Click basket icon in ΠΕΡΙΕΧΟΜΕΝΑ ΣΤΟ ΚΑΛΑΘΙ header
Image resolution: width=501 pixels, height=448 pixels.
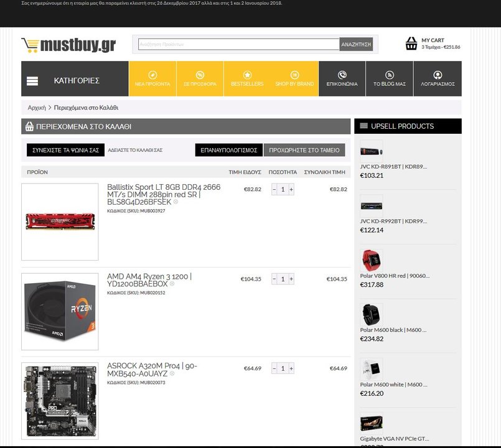click(29, 126)
